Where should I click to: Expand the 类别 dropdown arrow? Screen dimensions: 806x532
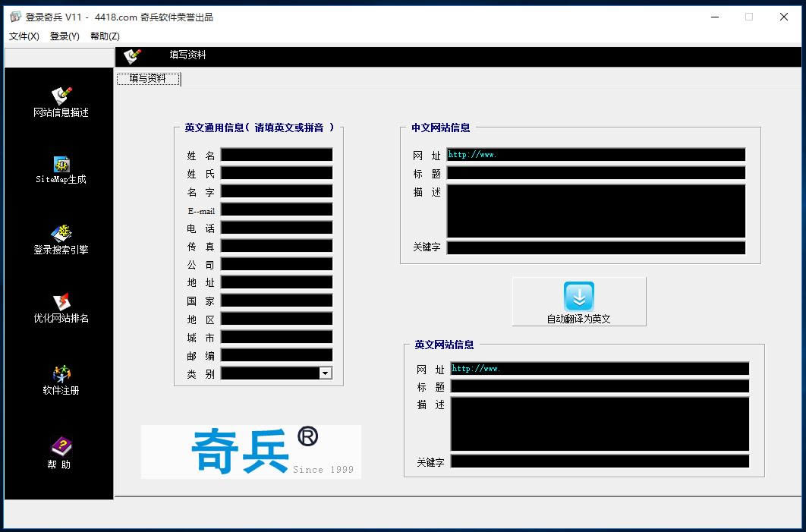[x=326, y=373]
